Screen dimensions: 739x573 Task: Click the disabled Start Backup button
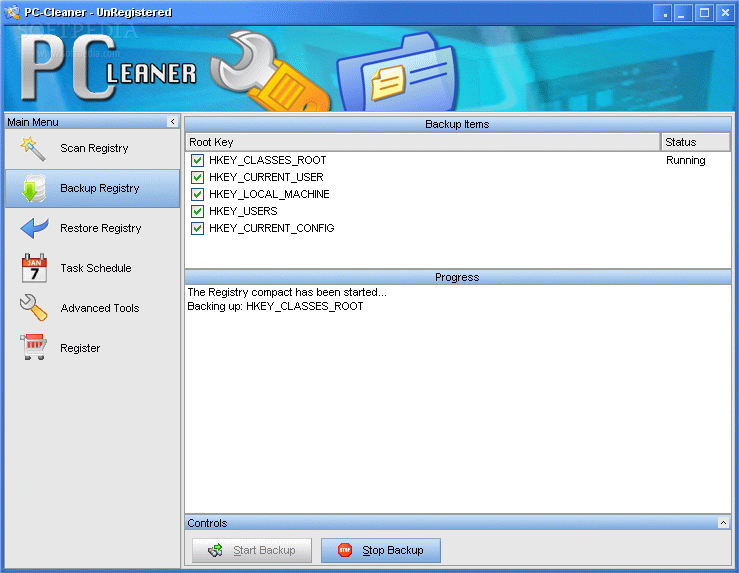pyautogui.click(x=252, y=550)
